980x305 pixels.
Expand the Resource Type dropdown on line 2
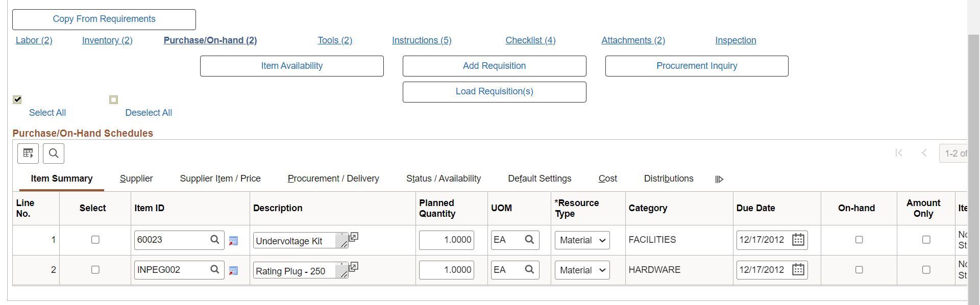[x=582, y=270]
